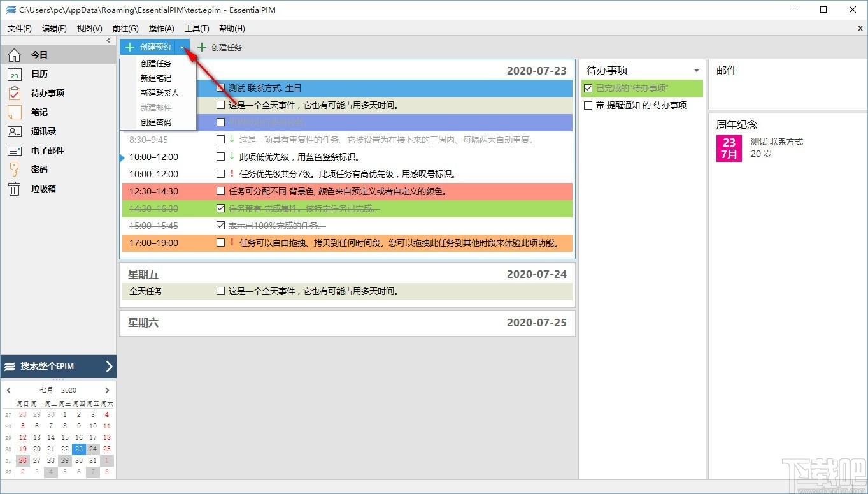Click the 2020-07-24 date label

[536, 274]
